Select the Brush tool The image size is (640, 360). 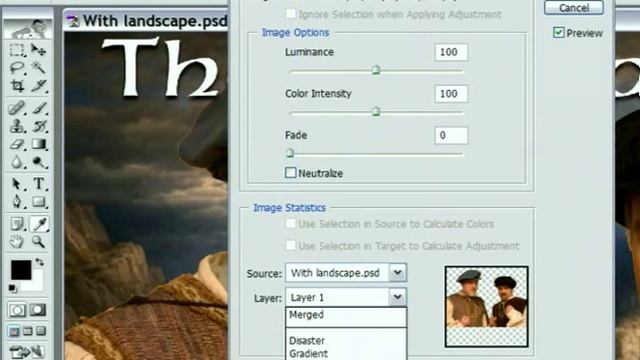pyautogui.click(x=39, y=108)
